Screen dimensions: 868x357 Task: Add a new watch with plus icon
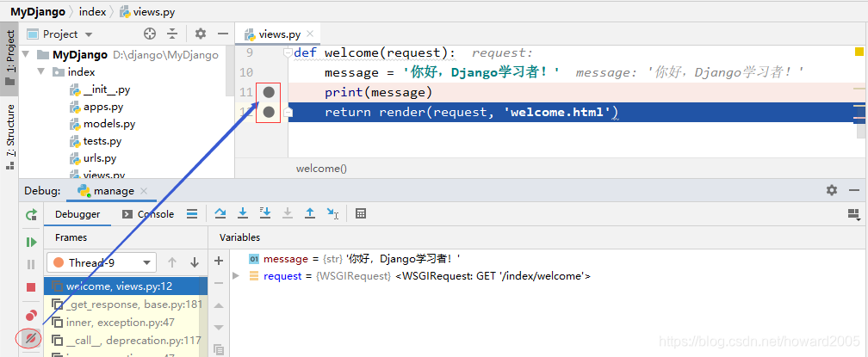(x=219, y=261)
